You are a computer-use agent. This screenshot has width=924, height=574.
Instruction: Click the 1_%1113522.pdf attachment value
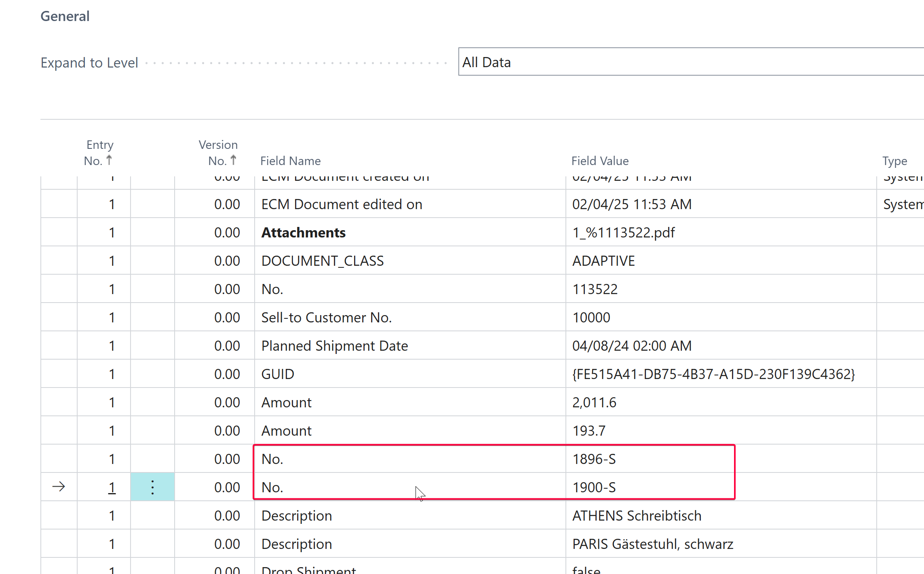point(623,233)
